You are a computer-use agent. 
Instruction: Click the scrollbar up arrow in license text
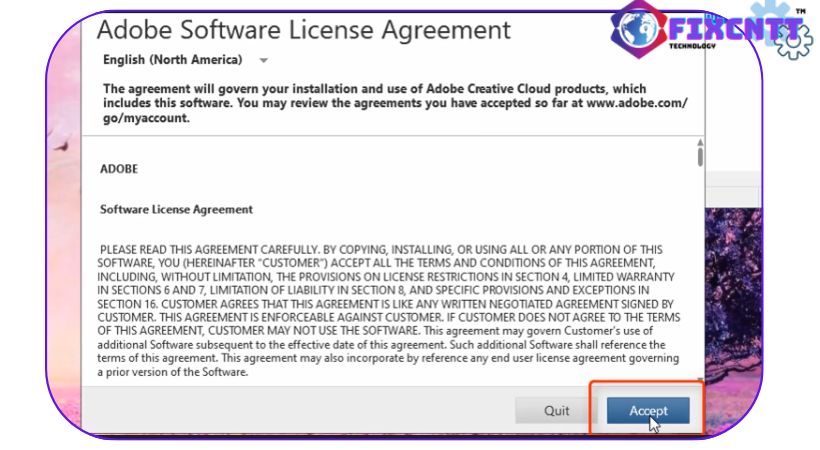(700, 143)
